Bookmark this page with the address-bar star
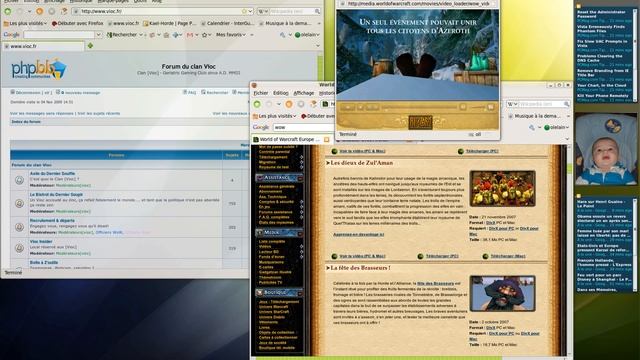Screen dimensions: 640x360 tap(244, 11)
